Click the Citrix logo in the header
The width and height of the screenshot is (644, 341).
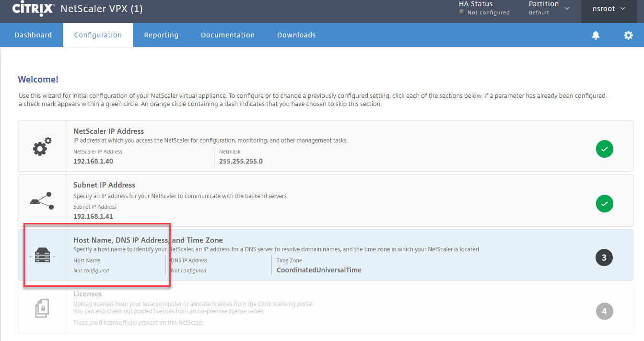pyautogui.click(x=33, y=8)
